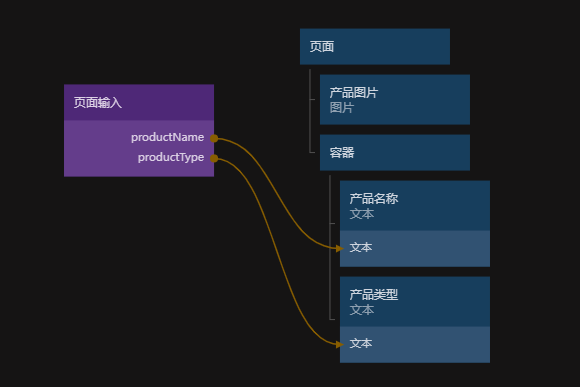Select the 产品名称 node title

point(374,199)
